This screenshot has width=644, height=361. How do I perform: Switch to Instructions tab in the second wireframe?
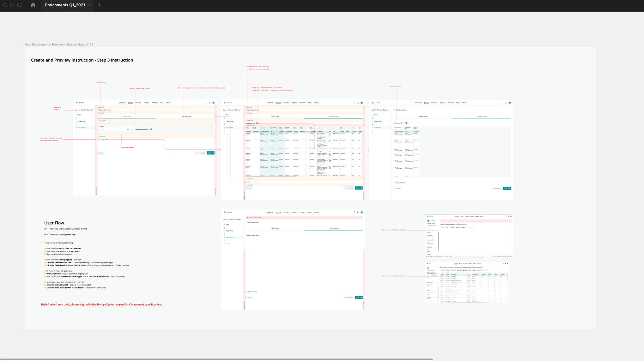pos(275,116)
